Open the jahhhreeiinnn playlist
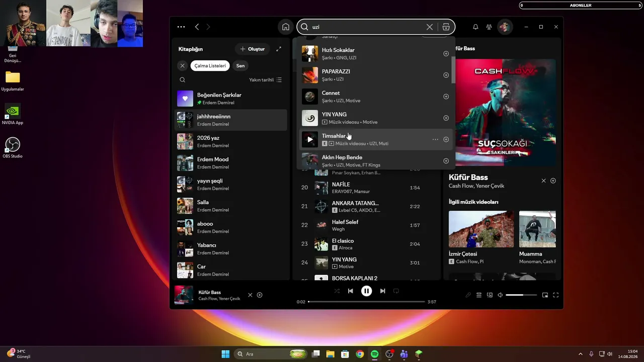 click(231, 120)
